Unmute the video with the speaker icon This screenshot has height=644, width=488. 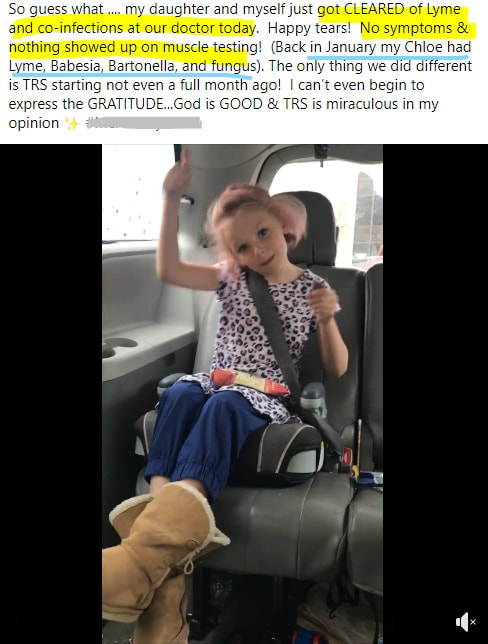[x=465, y=621]
